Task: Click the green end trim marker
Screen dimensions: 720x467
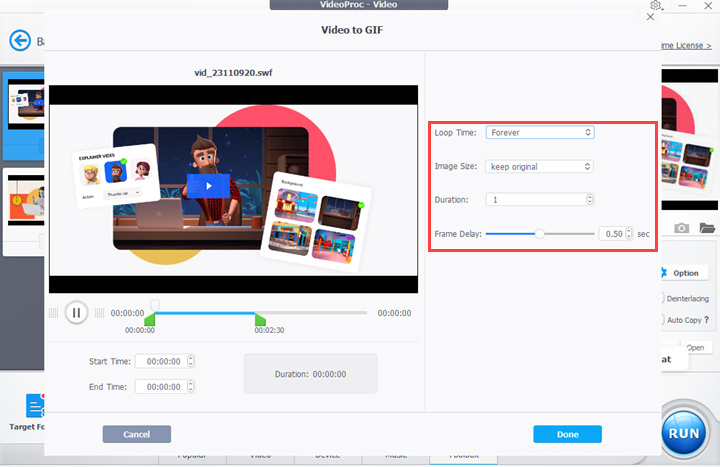Action: point(260,320)
